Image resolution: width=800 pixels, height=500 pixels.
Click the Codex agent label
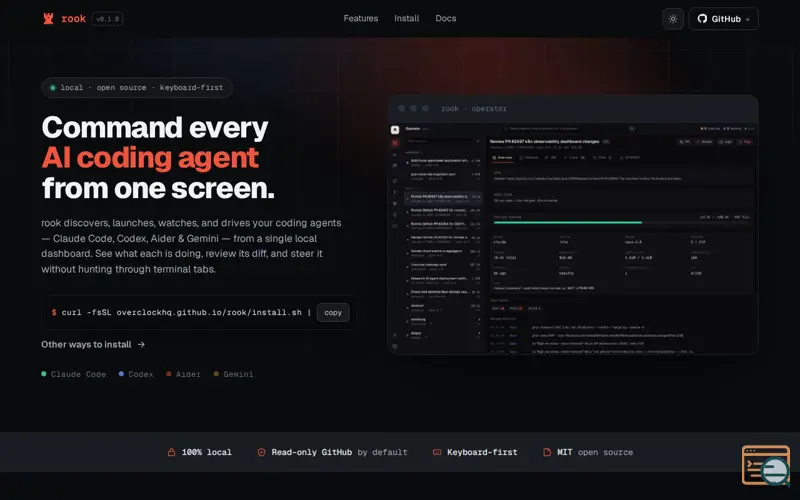136,374
